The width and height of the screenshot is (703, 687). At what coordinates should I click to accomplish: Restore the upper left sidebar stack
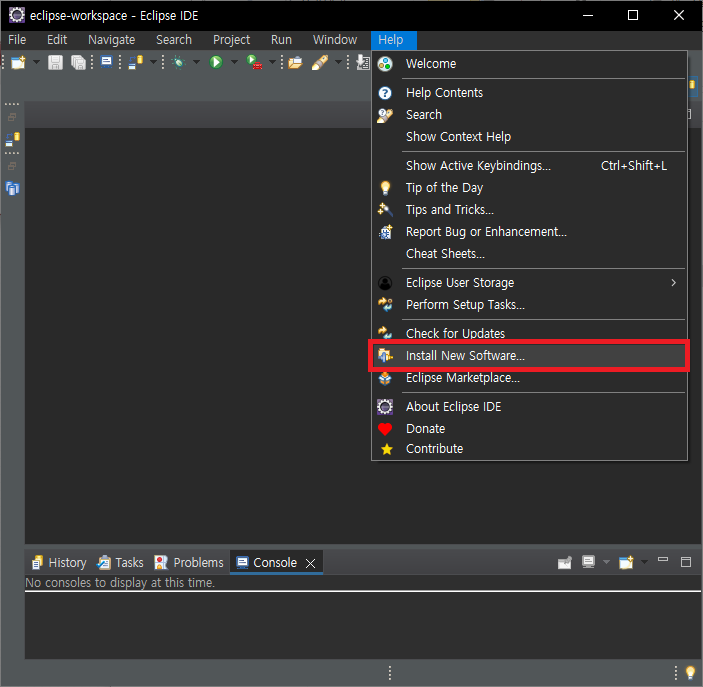(12, 117)
